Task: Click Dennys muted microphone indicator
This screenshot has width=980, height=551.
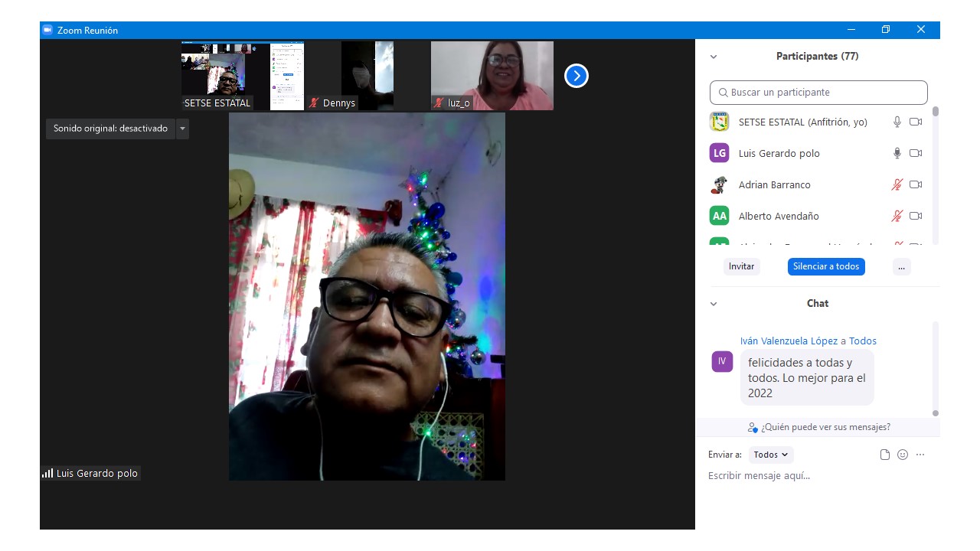Action: tap(315, 103)
